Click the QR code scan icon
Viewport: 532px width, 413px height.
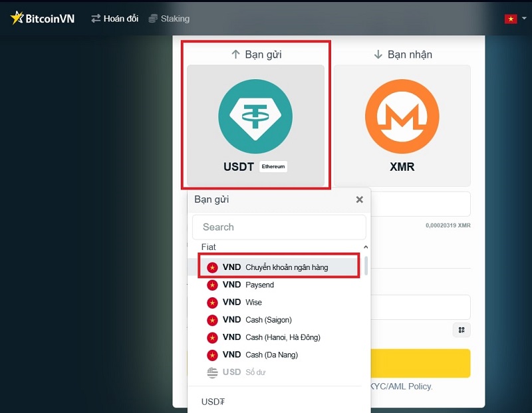(461, 330)
